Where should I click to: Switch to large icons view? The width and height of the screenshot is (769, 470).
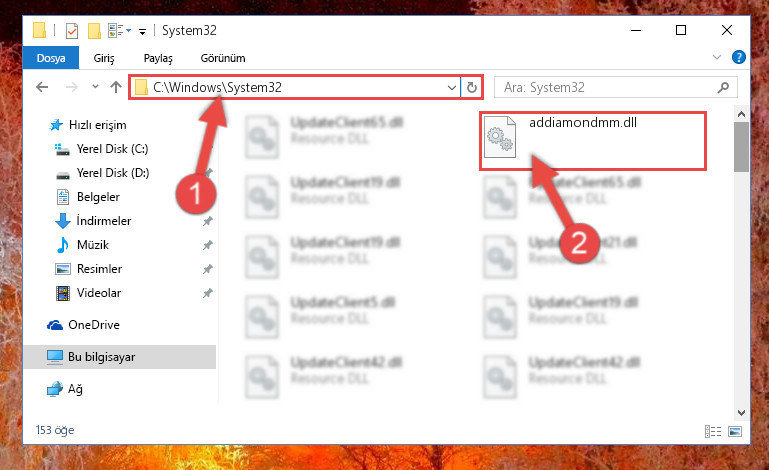coord(735,431)
